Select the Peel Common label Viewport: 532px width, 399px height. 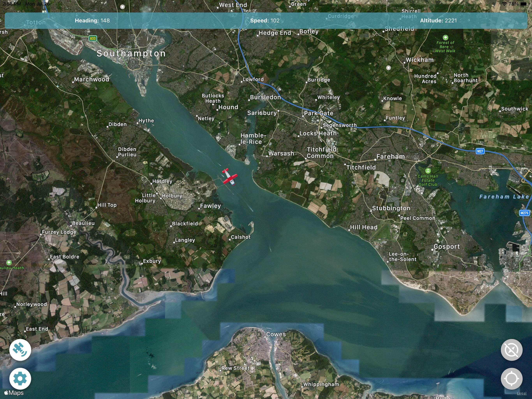(418, 218)
